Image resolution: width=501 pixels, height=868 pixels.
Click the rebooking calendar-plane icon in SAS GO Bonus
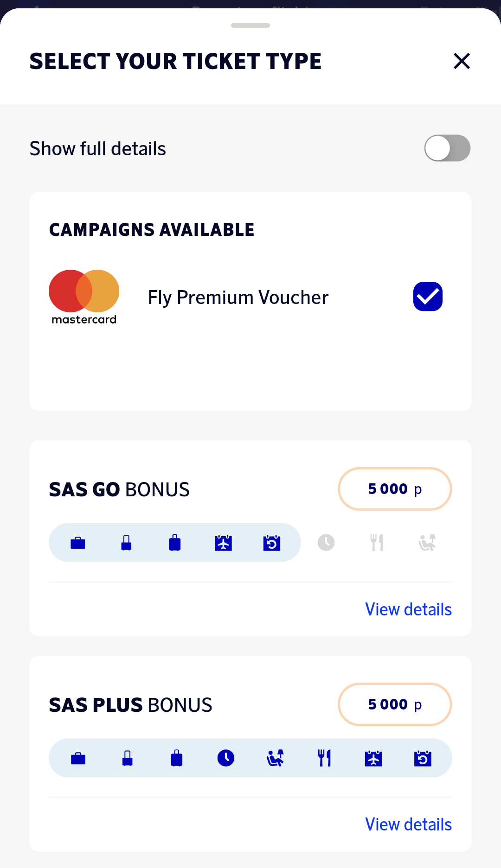223,543
